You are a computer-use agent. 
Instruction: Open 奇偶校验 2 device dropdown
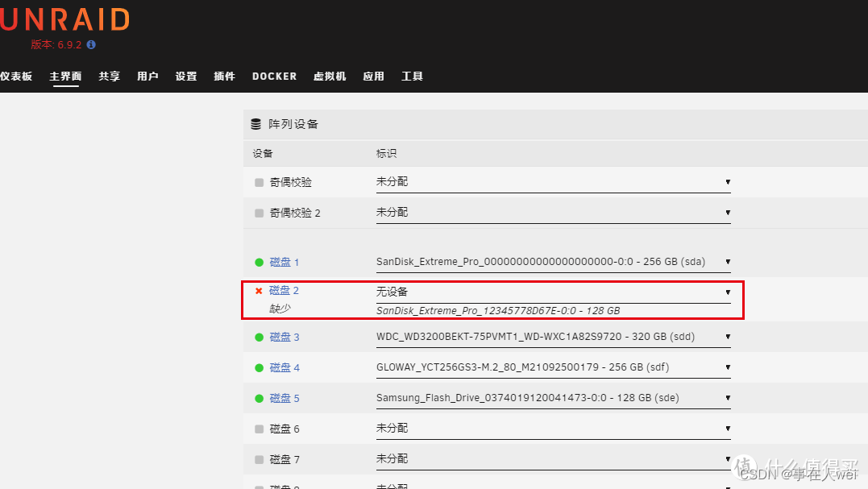point(554,213)
